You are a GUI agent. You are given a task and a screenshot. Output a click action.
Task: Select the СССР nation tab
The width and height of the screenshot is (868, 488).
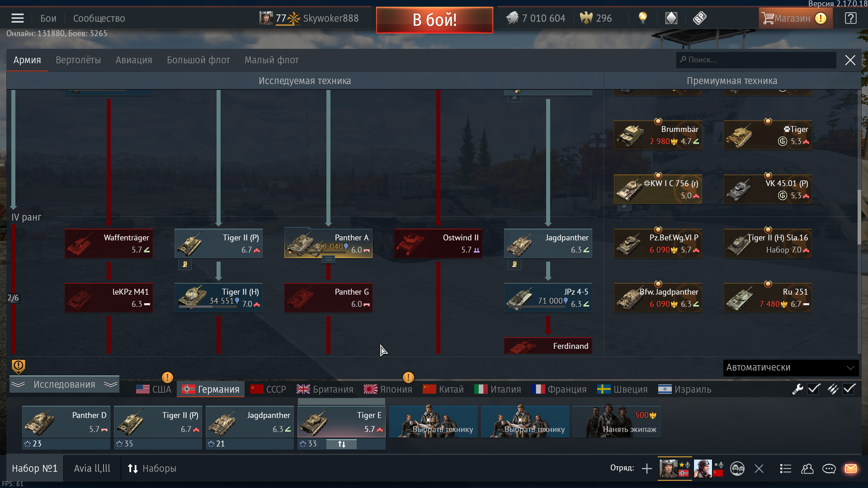pyautogui.click(x=269, y=389)
